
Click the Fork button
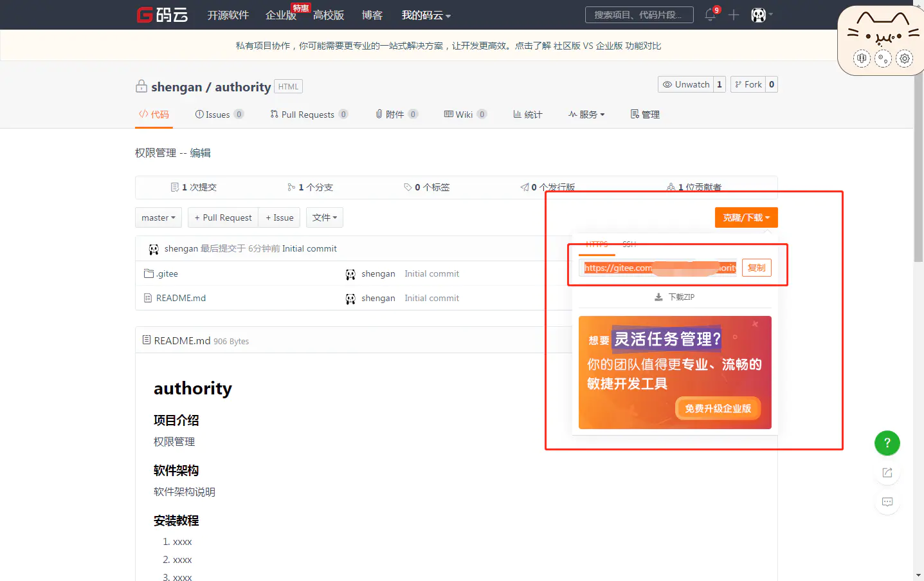[748, 84]
